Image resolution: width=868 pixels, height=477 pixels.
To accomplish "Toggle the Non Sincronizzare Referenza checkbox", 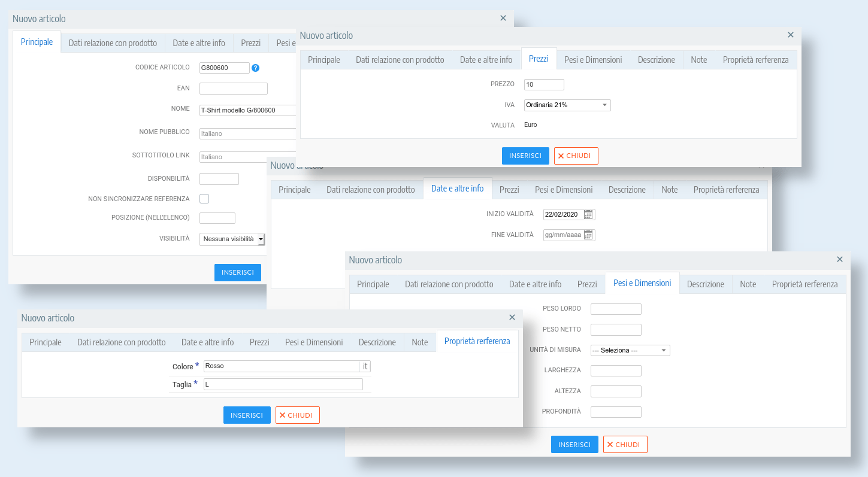I will click(204, 199).
